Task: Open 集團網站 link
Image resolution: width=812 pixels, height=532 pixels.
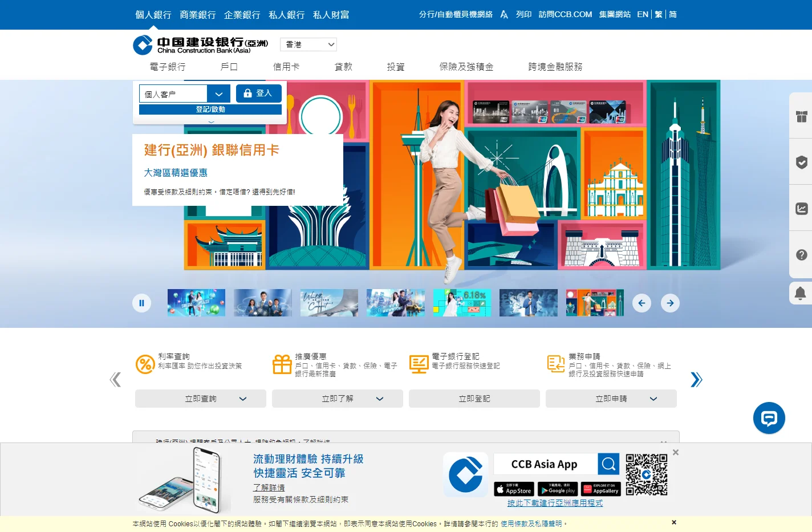Action: [615, 14]
